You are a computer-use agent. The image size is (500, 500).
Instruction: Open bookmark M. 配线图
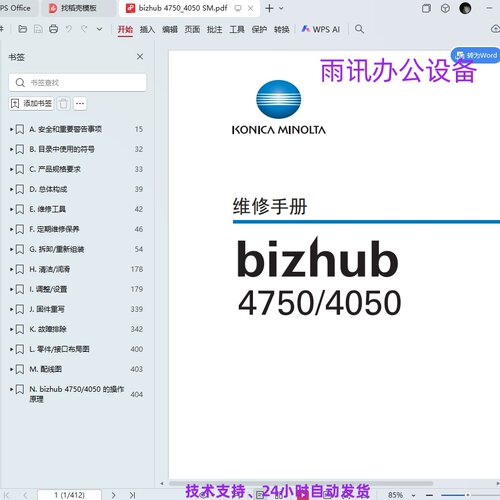[x=45, y=369]
